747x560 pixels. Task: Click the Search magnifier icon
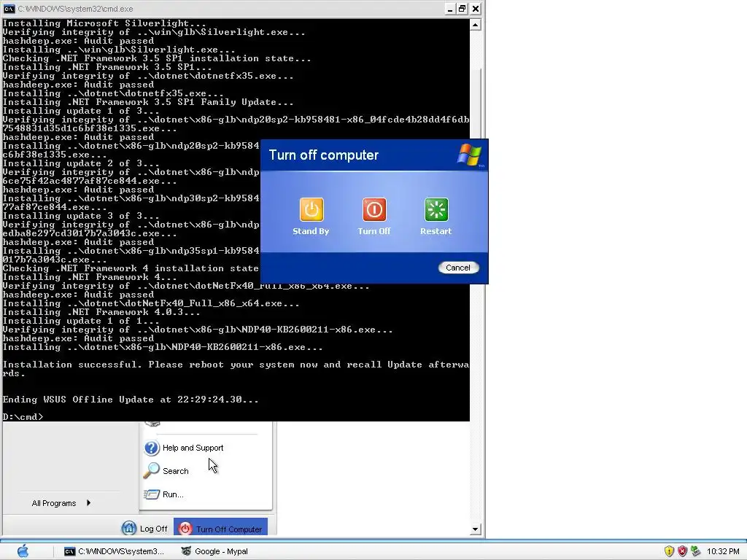(x=152, y=470)
